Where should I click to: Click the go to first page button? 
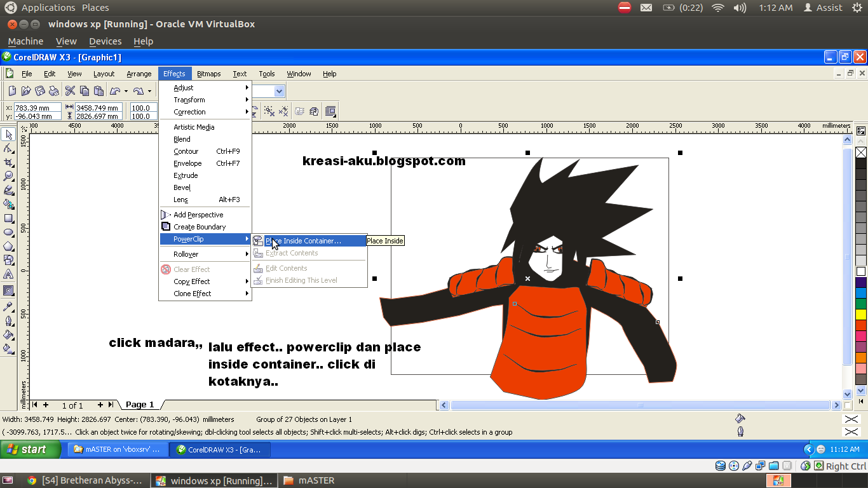point(35,405)
